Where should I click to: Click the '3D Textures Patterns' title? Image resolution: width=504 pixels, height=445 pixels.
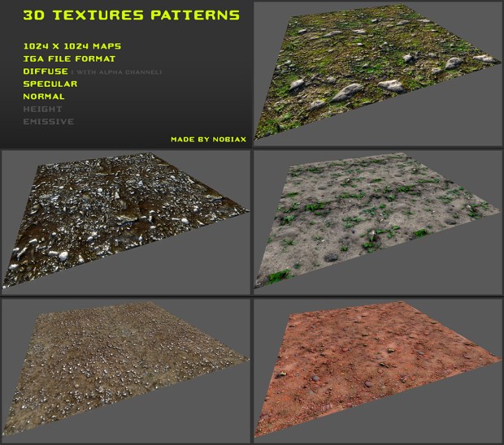(131, 15)
